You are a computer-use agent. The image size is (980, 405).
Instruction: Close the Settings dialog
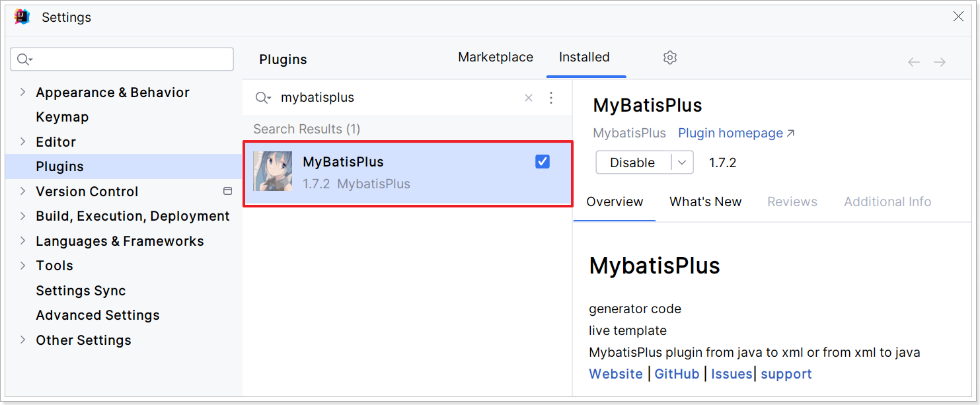click(958, 17)
